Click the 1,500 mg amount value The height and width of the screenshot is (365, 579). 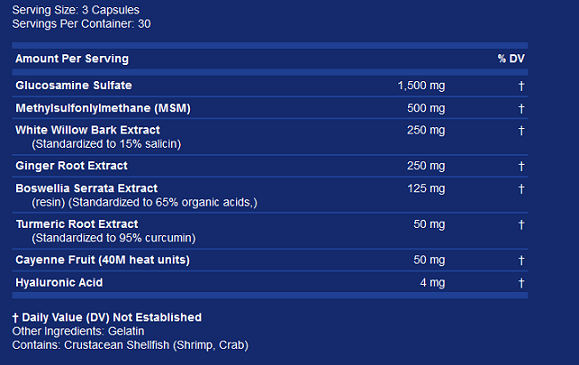(x=421, y=86)
